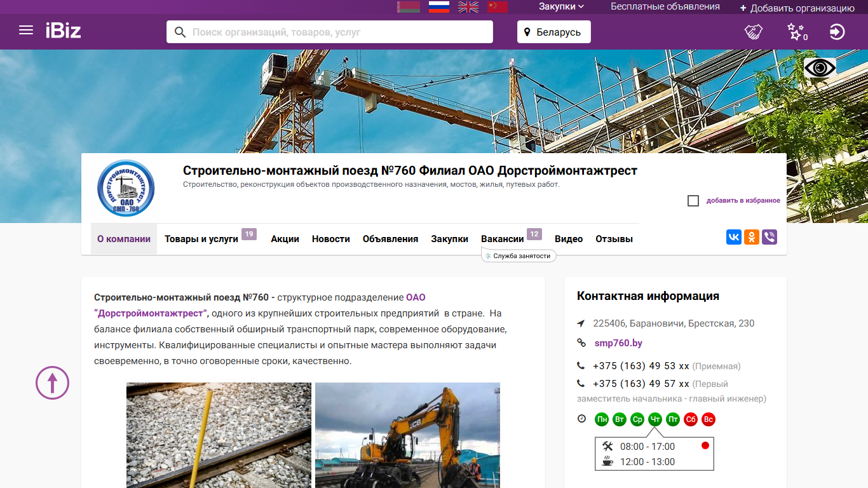
Task: Open the Вакансии tab
Action: click(503, 239)
